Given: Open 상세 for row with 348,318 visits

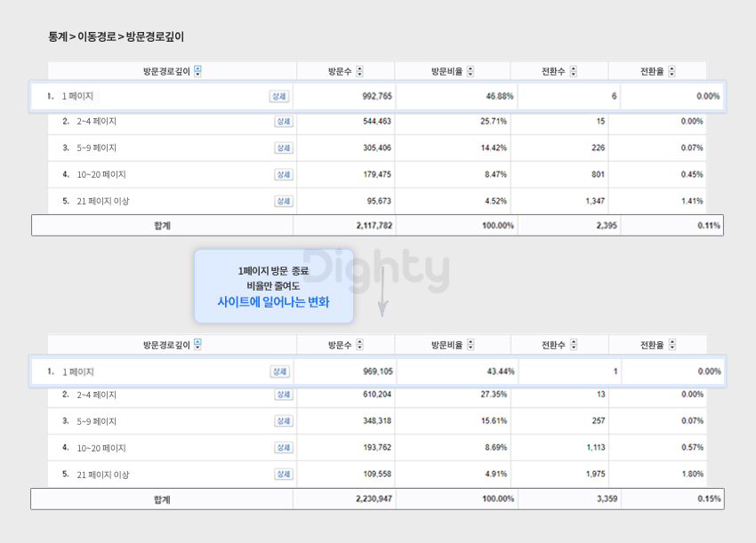Looking at the screenshot, I should 284,421.
